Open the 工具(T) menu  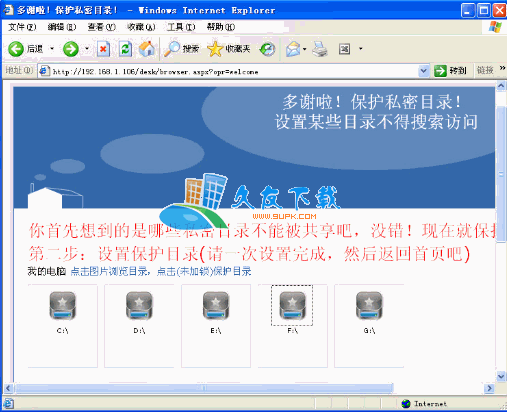(181, 27)
